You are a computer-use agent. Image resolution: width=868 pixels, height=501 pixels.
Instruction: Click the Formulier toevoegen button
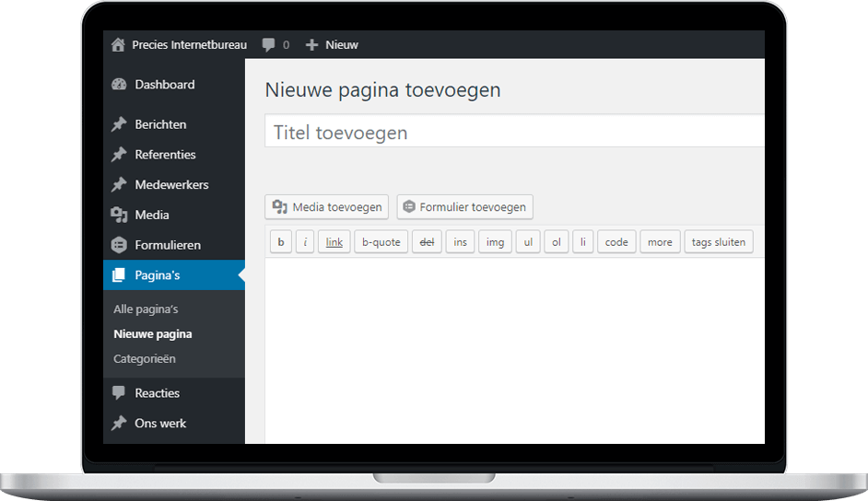(x=465, y=207)
